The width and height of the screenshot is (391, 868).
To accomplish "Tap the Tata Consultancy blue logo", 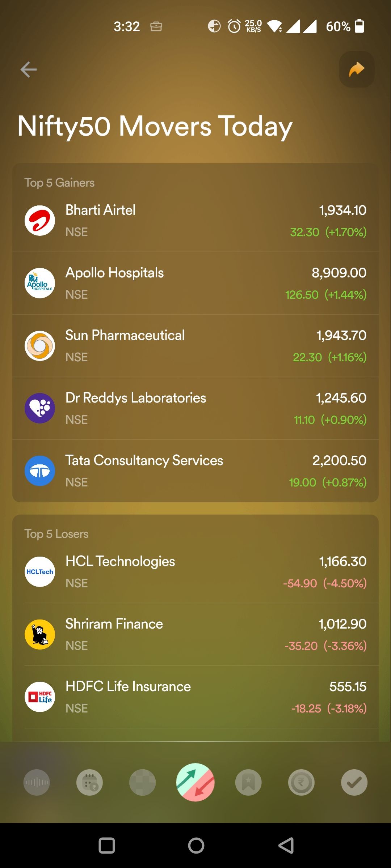I will click(40, 471).
